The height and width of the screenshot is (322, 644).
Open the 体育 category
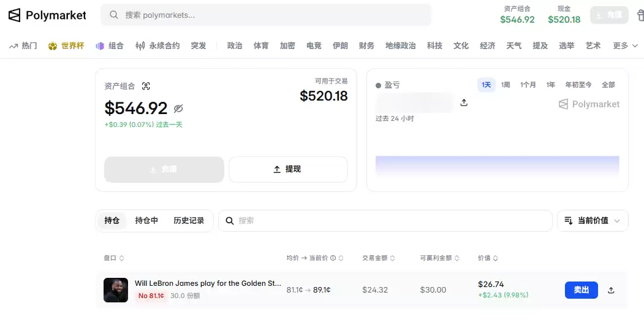(261, 45)
